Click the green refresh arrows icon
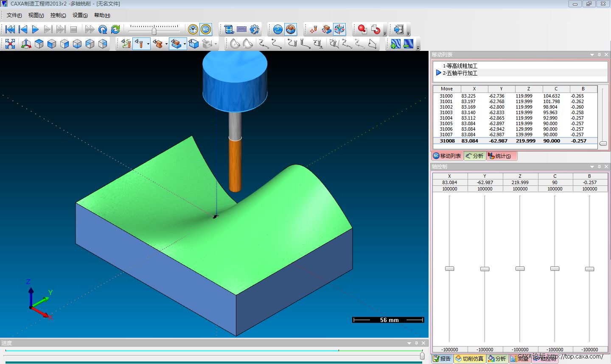Screen dimensions: 611x364 [115, 29]
